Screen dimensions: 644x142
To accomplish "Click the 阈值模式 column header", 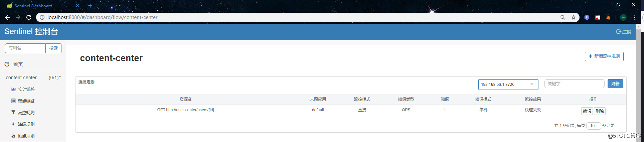I will pyautogui.click(x=483, y=99).
